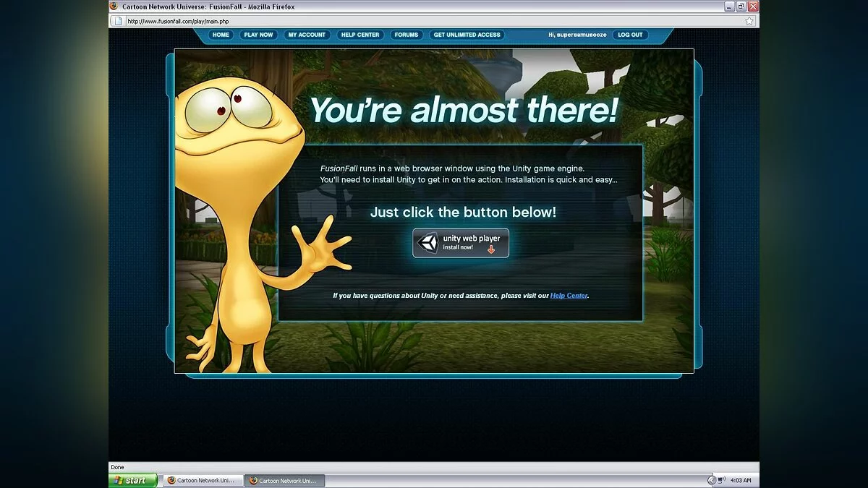Restore down the Firefox window
Screen dimensions: 868x488
(741, 6)
